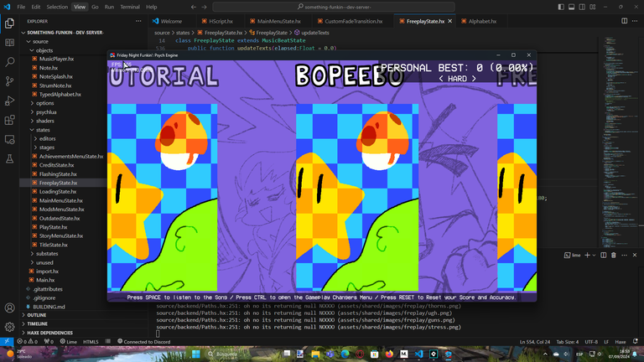This screenshot has width=644, height=362.
Task: Open the Selection menu
Action: coord(57,7)
